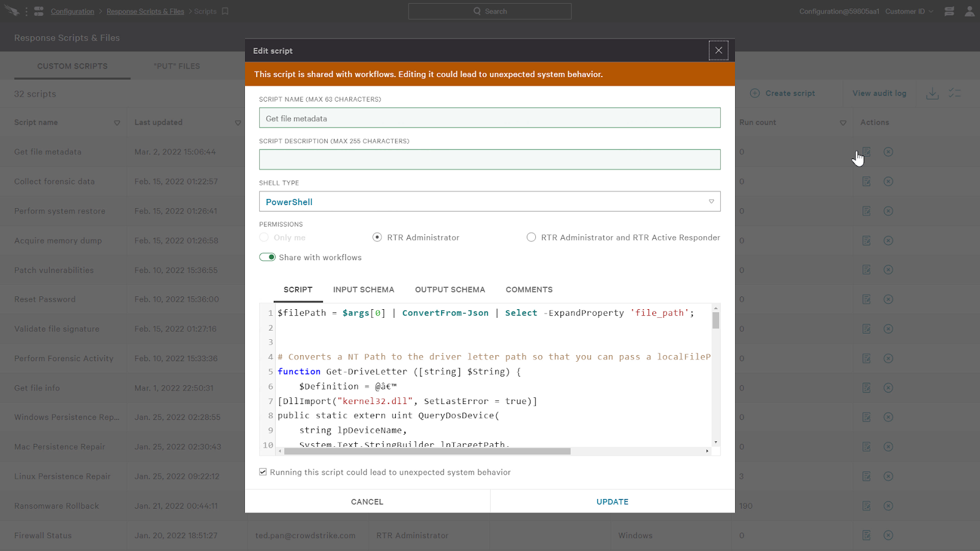
Task: Click the CANCEL button
Action: (367, 501)
